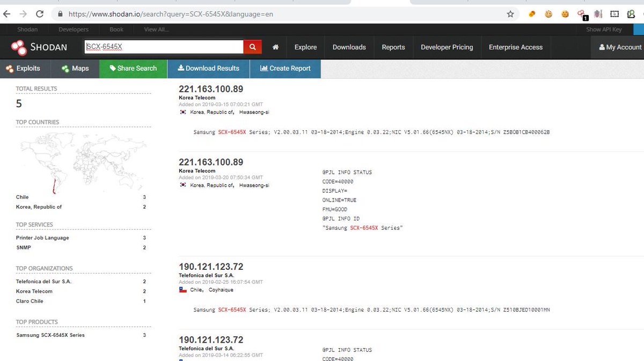Click Create Report button
644x361 pixels.
(x=285, y=69)
